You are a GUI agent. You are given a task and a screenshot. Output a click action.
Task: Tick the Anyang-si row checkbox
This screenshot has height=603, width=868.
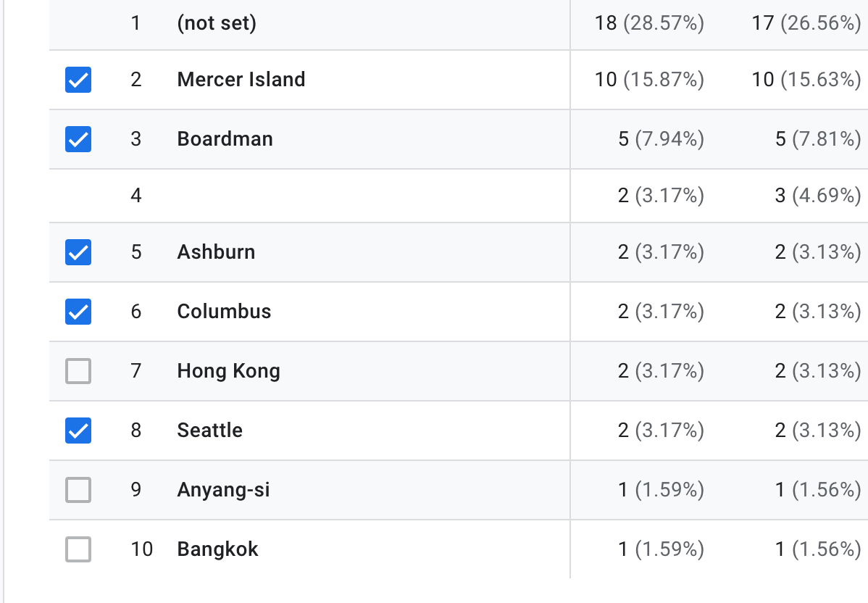[x=78, y=490]
